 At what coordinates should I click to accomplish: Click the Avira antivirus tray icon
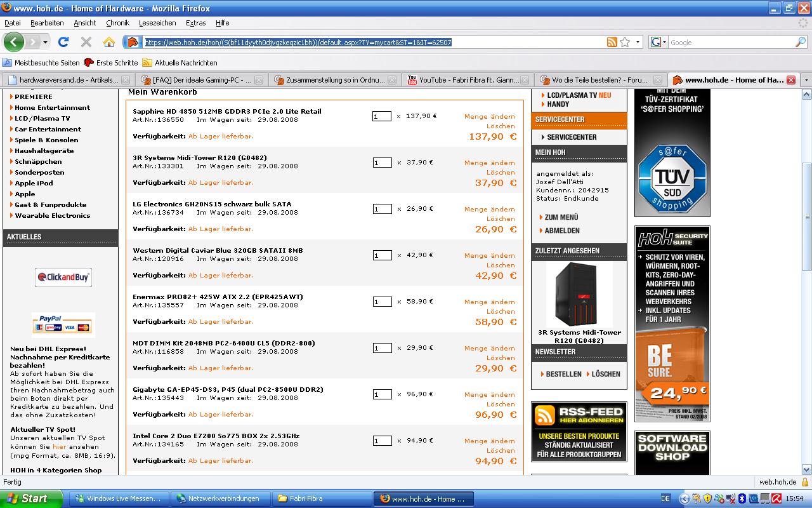tap(776, 498)
